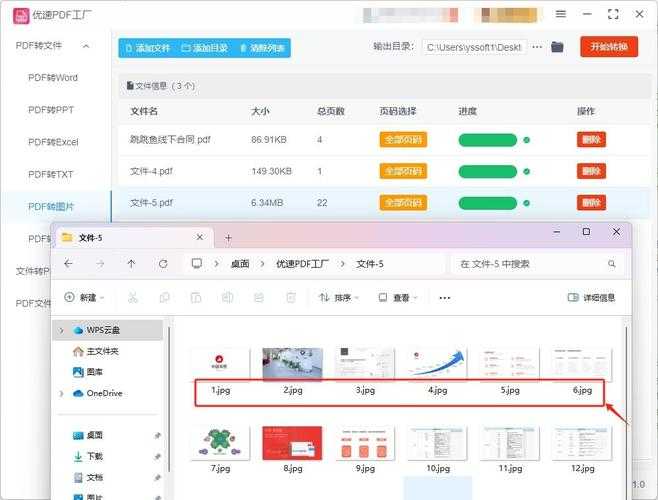
Task: Open the 排序 sort dropdown
Action: [339, 298]
